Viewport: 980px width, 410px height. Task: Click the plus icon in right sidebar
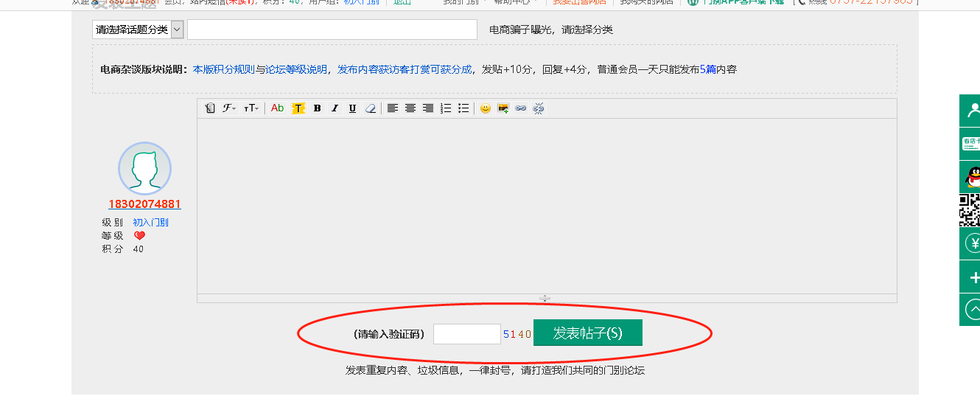pyautogui.click(x=970, y=277)
